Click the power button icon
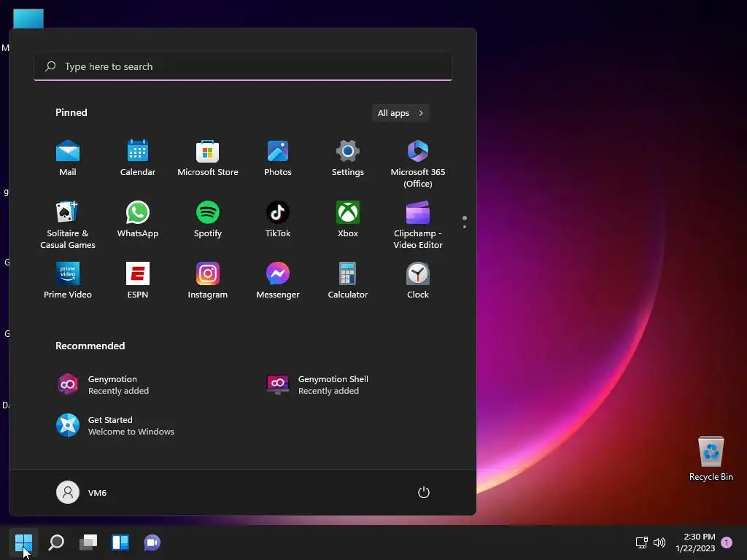 click(x=424, y=492)
